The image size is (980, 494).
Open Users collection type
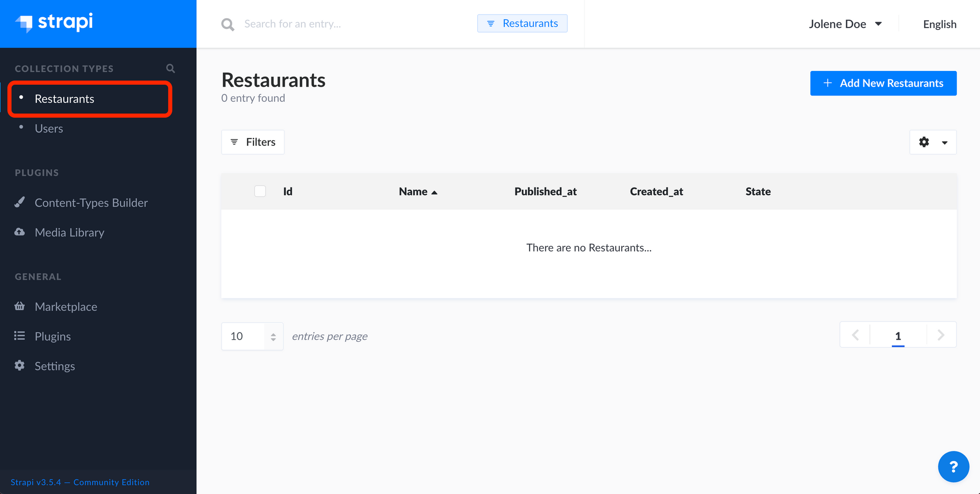pyautogui.click(x=49, y=129)
